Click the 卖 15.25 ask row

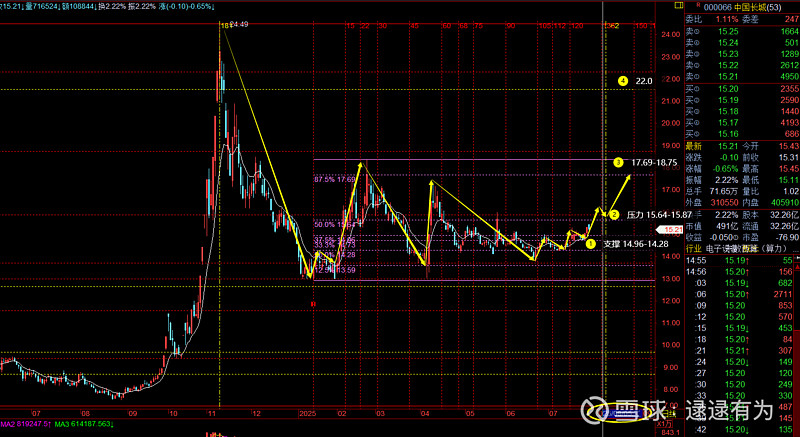click(741, 31)
